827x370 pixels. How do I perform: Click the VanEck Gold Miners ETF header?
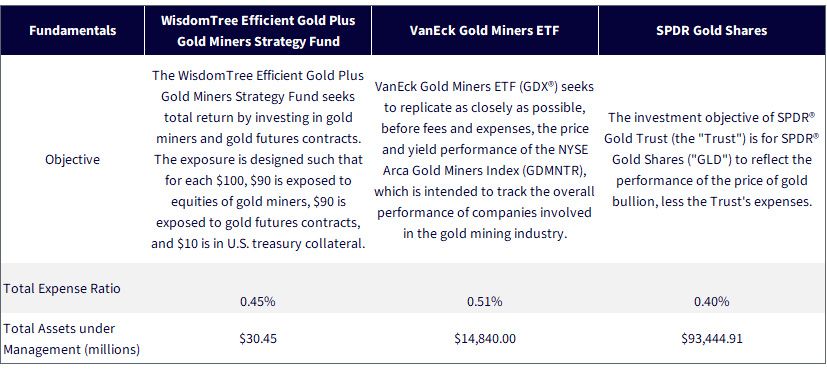pos(484,31)
